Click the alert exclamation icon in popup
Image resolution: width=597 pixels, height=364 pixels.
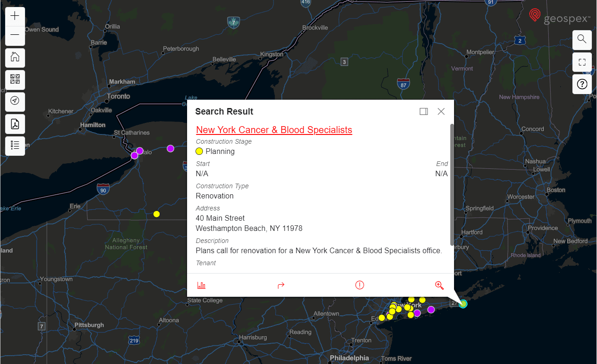[360, 285]
